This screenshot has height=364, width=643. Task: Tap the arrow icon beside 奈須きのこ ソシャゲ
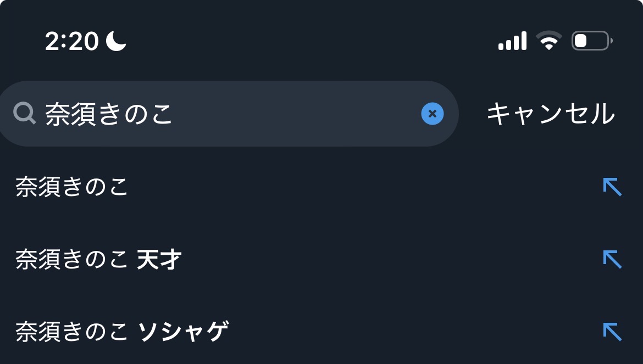click(x=612, y=332)
